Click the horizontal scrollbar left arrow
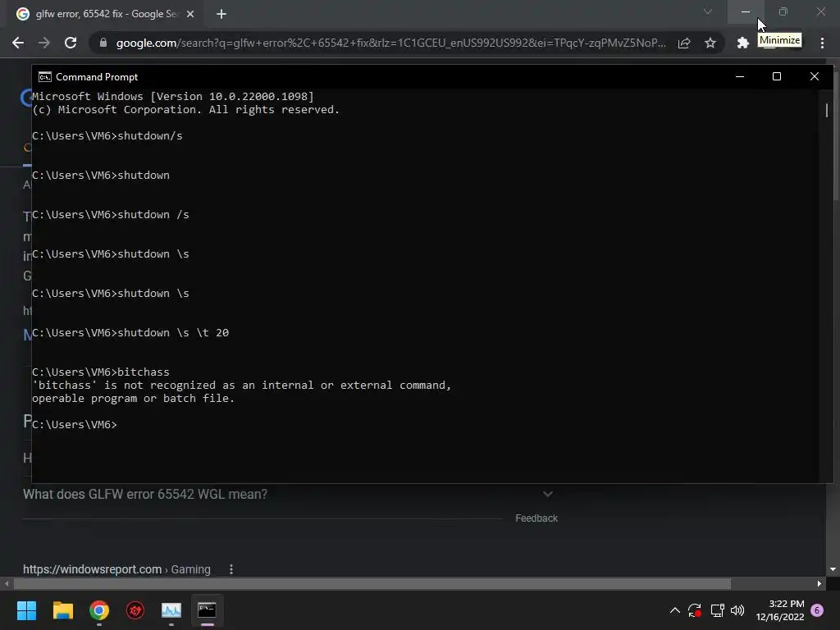The width and height of the screenshot is (840, 630). (x=7, y=583)
